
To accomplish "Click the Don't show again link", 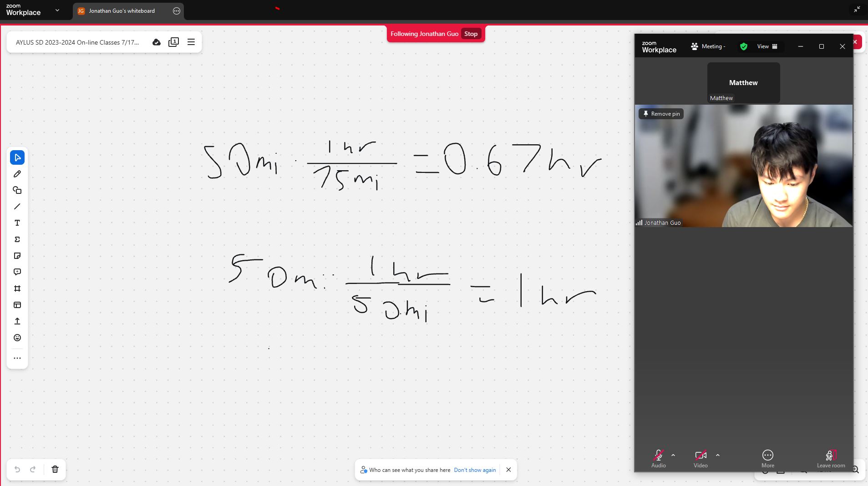I will [475, 470].
